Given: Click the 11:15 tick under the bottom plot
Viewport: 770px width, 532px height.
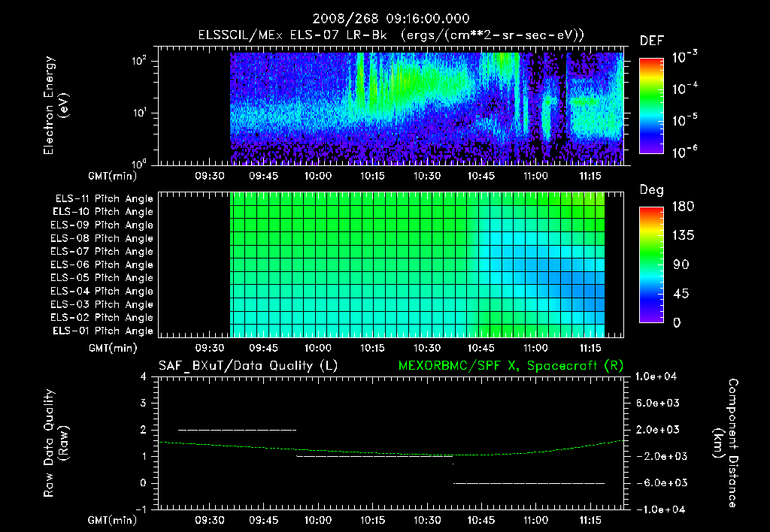Looking at the screenshot, I should tap(590, 520).
